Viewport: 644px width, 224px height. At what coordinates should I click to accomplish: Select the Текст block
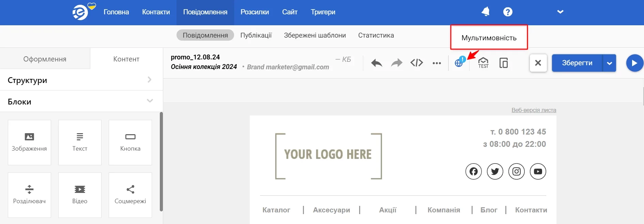(x=80, y=142)
